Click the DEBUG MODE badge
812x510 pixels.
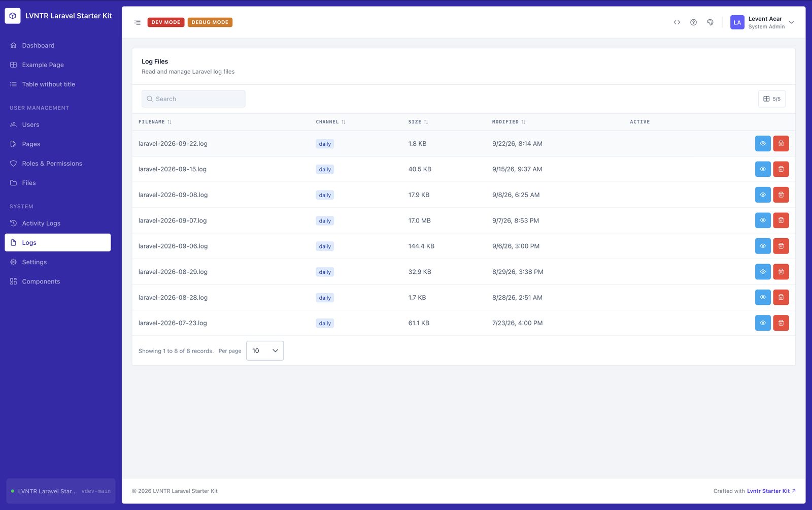tap(210, 22)
